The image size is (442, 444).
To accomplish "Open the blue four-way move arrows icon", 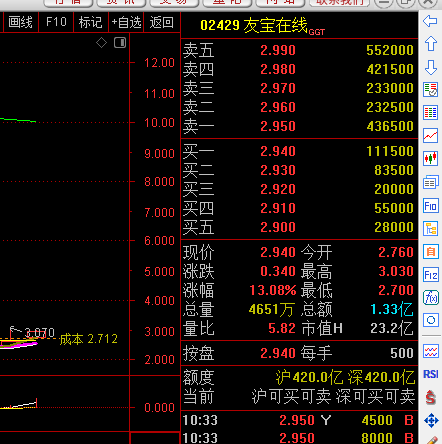I will tap(431, 420).
